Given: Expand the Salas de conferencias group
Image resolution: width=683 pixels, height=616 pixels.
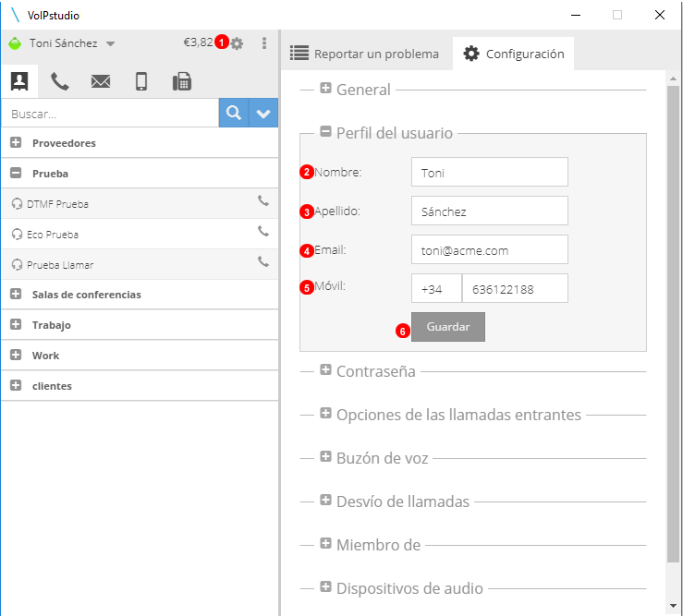Looking at the screenshot, I should [16, 294].
